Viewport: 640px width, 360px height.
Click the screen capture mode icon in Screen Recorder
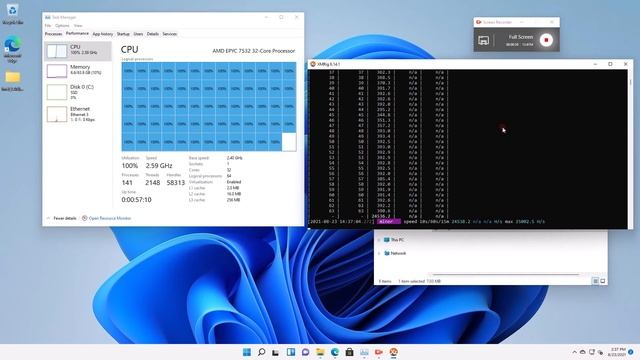[484, 40]
